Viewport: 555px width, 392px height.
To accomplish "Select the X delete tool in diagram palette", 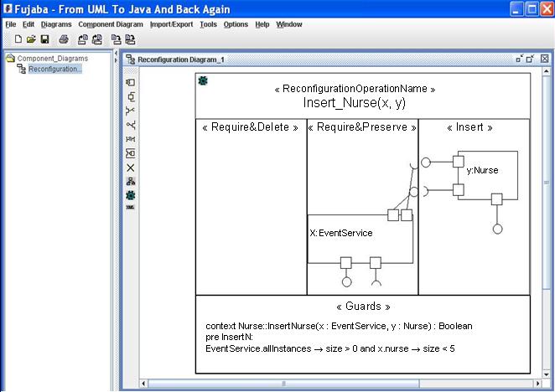I will [x=130, y=168].
